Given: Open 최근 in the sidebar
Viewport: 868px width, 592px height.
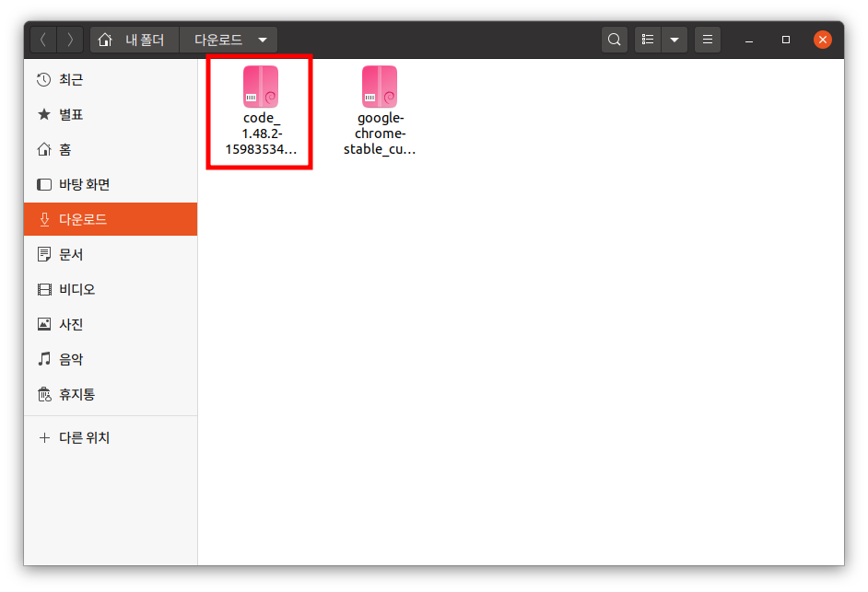Looking at the screenshot, I should coord(111,80).
